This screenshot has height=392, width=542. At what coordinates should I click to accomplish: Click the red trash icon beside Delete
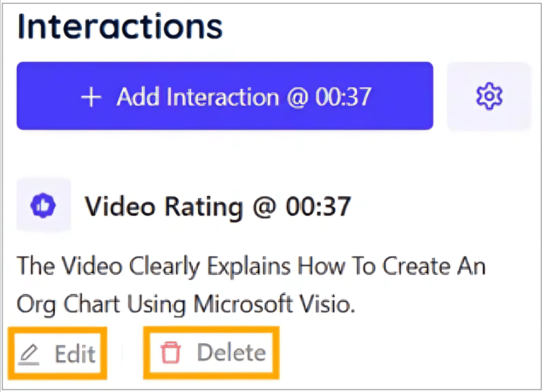click(171, 353)
